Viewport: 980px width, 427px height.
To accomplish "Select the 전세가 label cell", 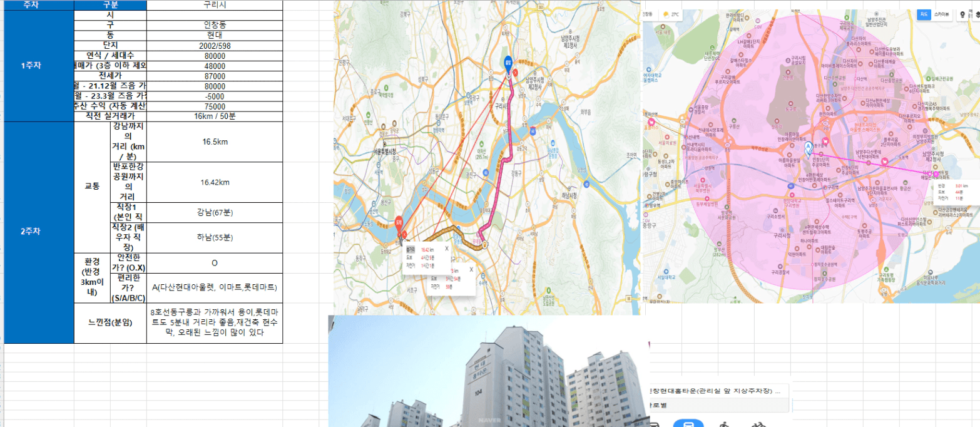I will [110, 76].
